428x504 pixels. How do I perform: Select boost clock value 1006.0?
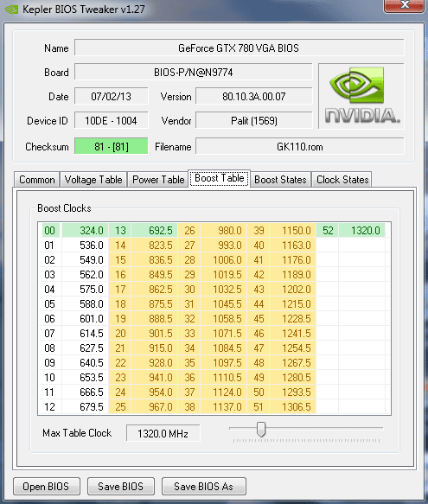tap(223, 259)
